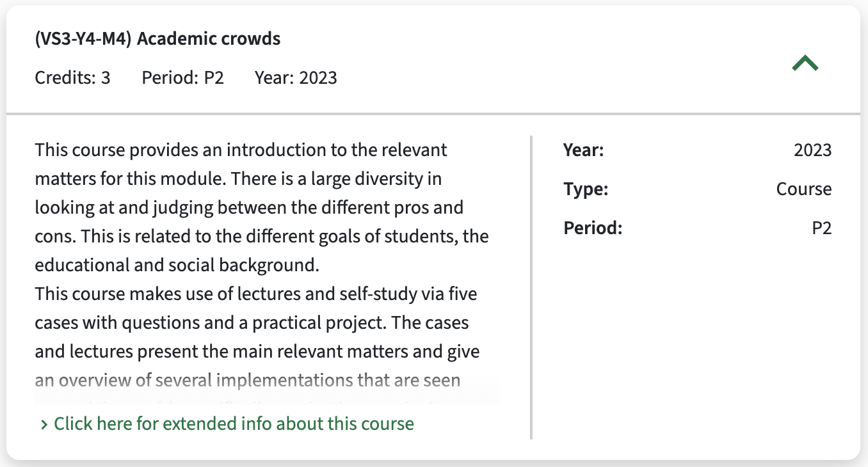Click the Period: P2 header label
The height and width of the screenshot is (467, 868).
pos(182,78)
